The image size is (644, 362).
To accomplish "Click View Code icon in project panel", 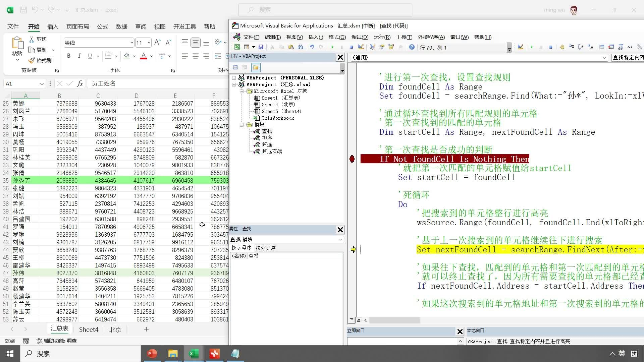I will pos(235,67).
